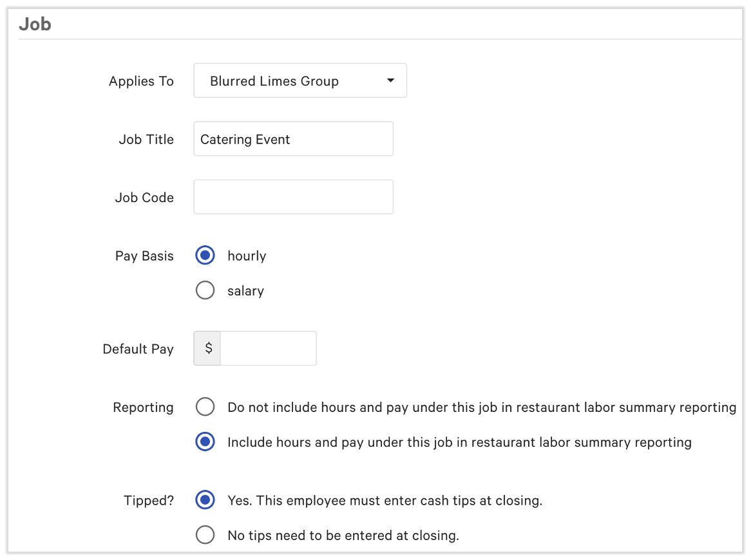Select no tips need to be entered
751x560 pixels.
click(205, 535)
